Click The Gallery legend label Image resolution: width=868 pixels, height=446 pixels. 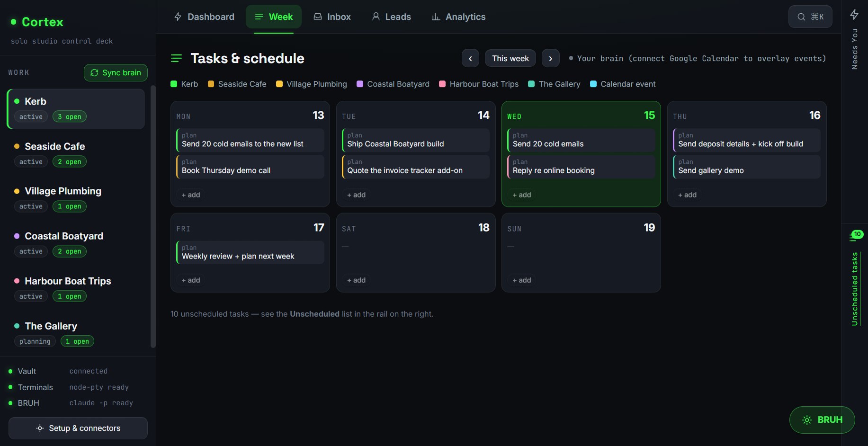click(x=559, y=84)
